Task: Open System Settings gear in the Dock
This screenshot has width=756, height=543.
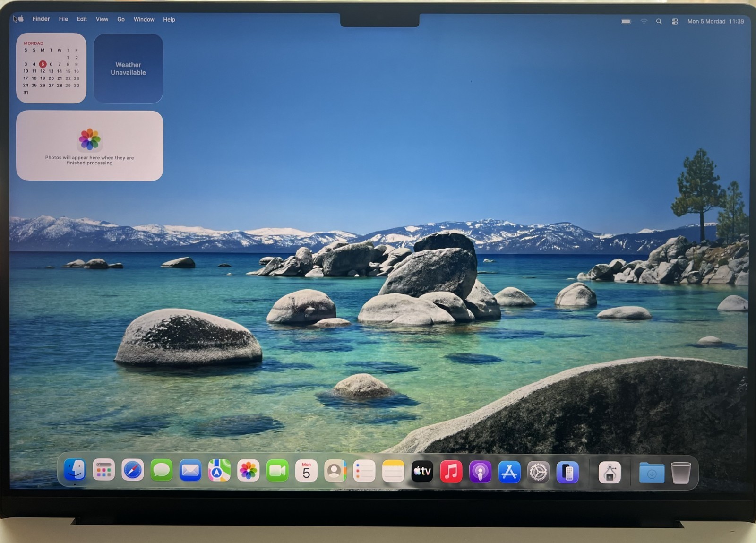Action: pyautogui.click(x=538, y=472)
